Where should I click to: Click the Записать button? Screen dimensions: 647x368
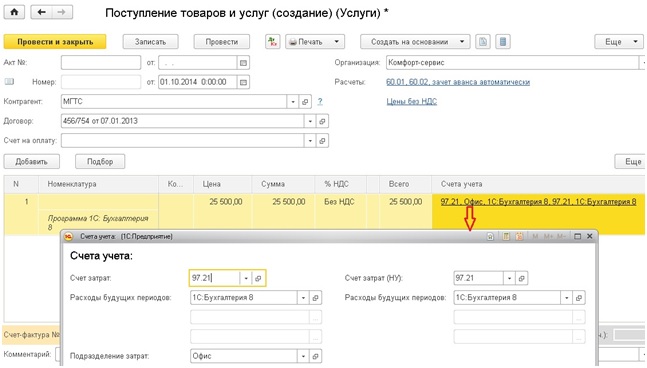tap(151, 42)
